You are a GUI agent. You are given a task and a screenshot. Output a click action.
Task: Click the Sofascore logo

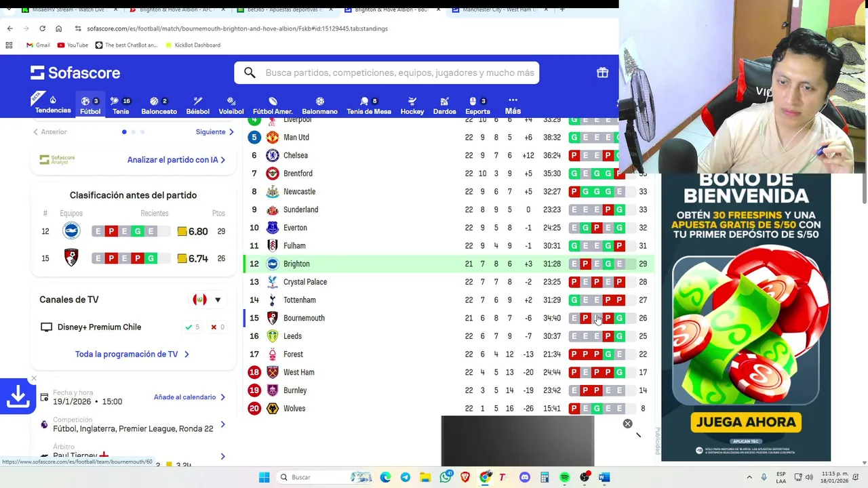click(75, 73)
